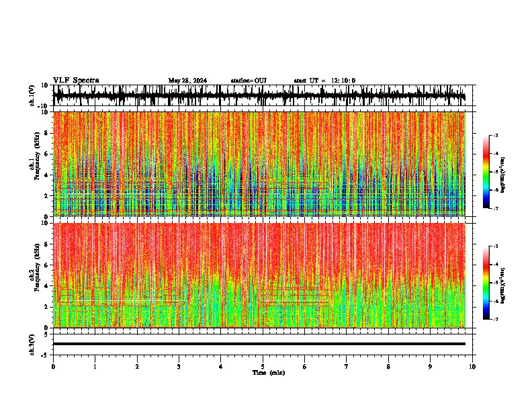Click the ch.1 color scale bar
Image resolution: width=532 pixels, height=411 pixels.
486,172
